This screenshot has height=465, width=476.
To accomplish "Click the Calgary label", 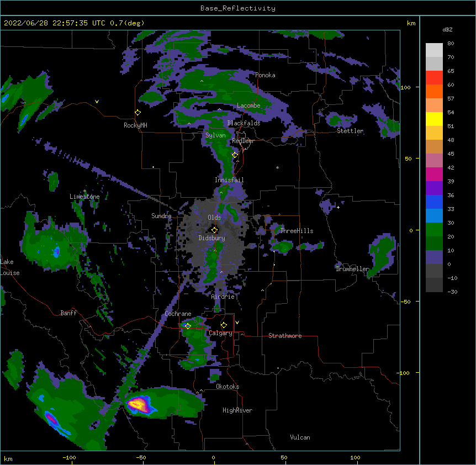I will point(220,333).
